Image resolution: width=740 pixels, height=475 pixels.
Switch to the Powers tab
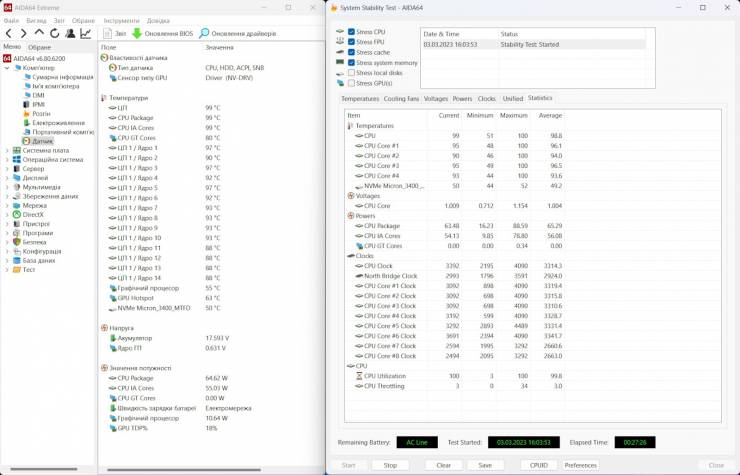(462, 99)
